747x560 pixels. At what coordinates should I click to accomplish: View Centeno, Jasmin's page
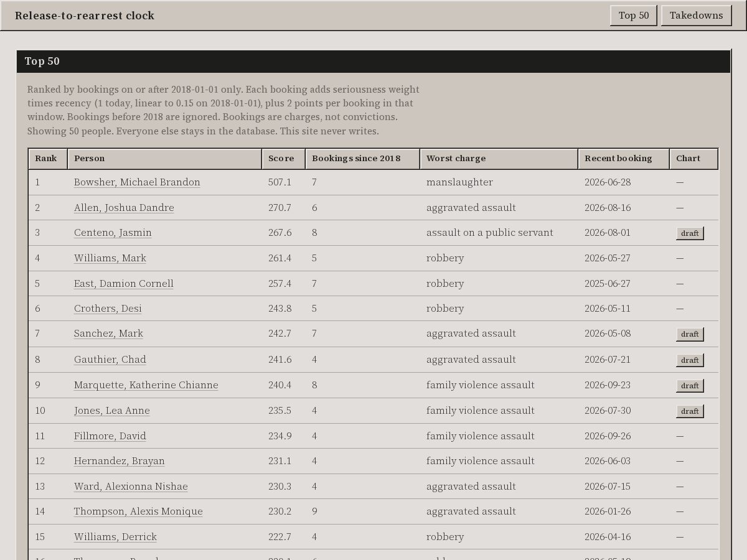pyautogui.click(x=113, y=233)
